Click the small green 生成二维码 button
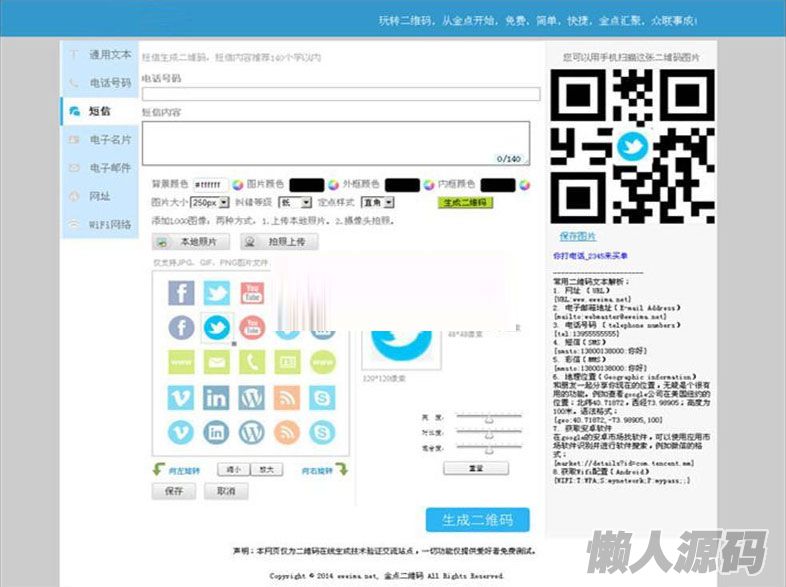 tap(466, 203)
